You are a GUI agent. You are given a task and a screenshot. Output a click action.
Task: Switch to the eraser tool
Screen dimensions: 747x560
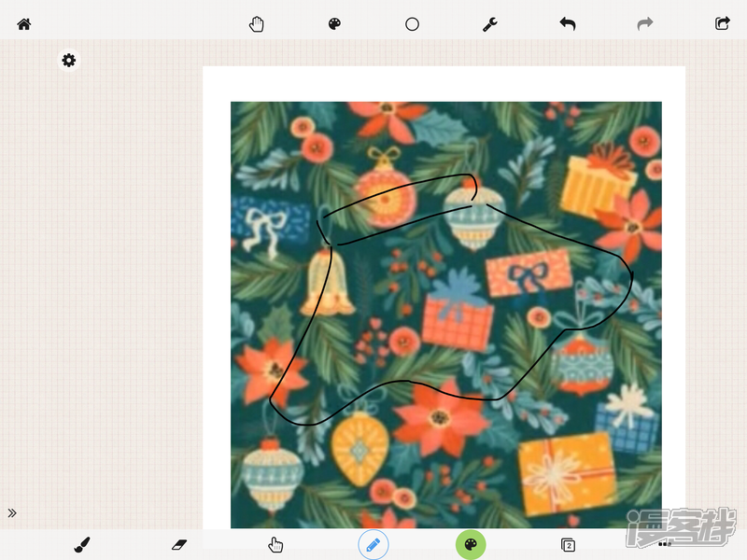pyautogui.click(x=180, y=544)
